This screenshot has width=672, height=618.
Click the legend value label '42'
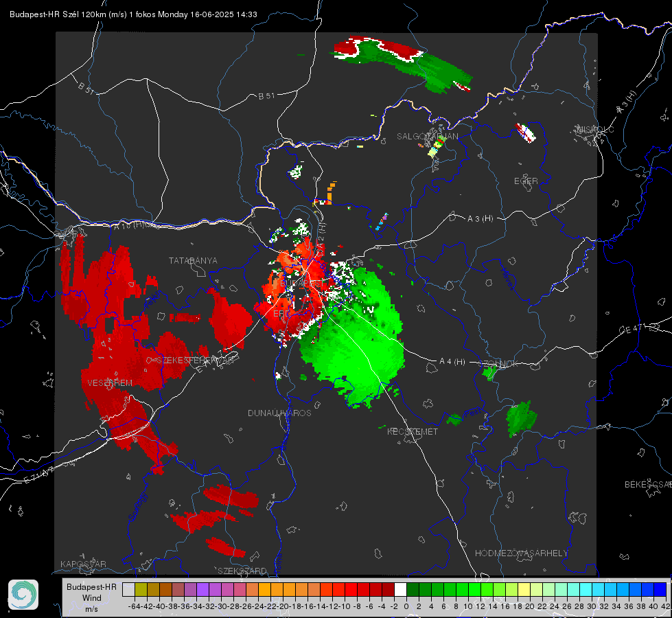coord(666,606)
